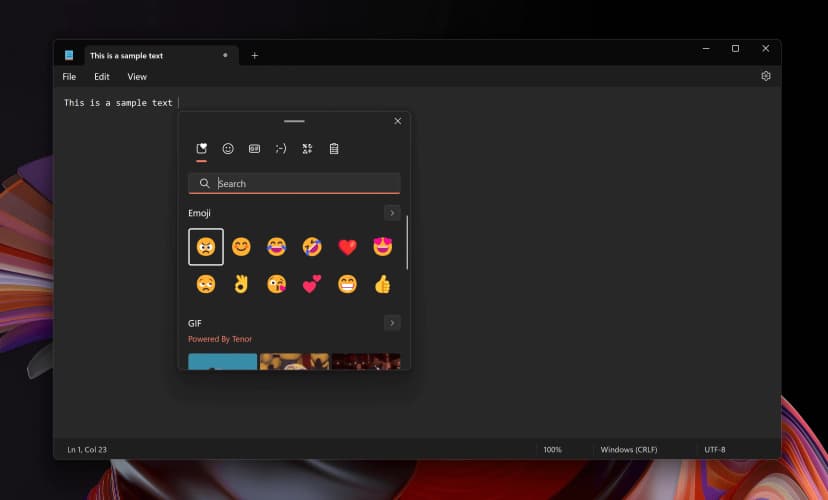Viewport: 828px width, 500px height.
Task: Click the emoji Search field
Action: (x=294, y=183)
